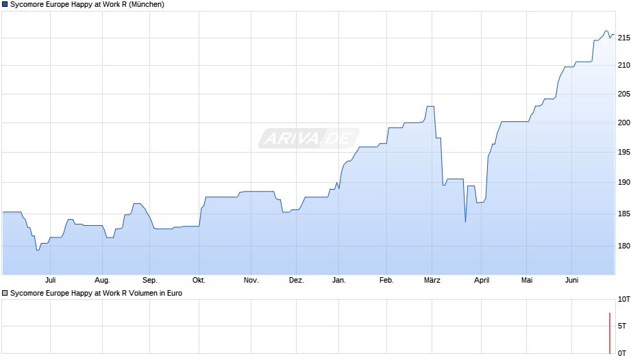This screenshot has height=360, width=644.
Task: Click the 'März' month label
Action: point(432,281)
